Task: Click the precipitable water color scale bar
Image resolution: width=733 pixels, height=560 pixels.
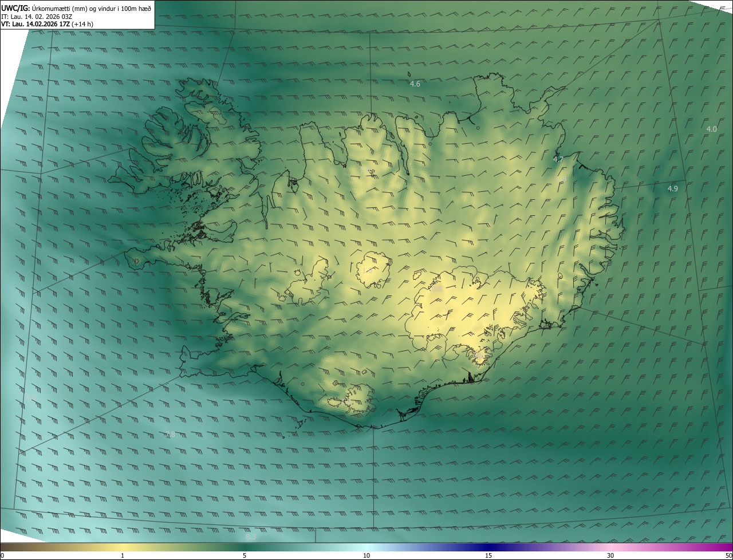Action: 366,547
